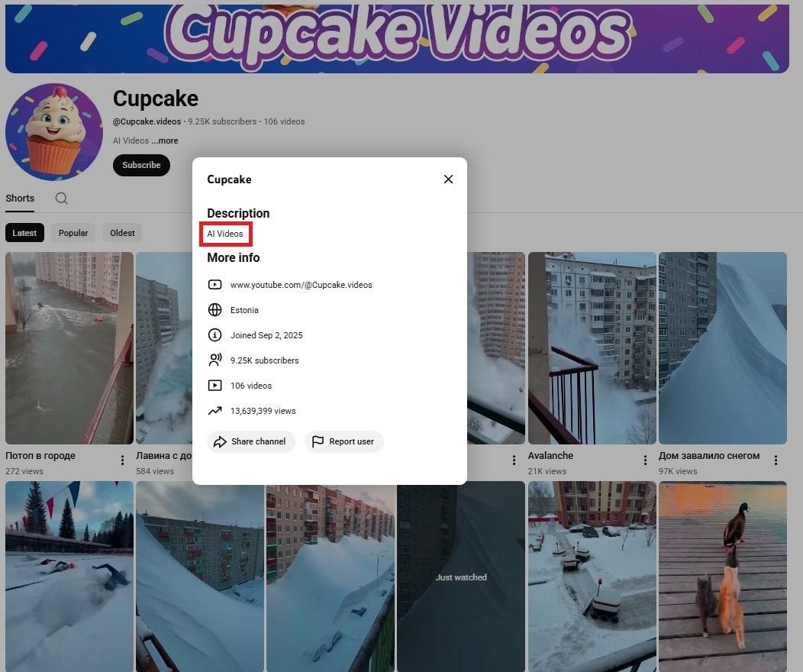
Task: Select the Latest filter chip
Action: click(24, 233)
